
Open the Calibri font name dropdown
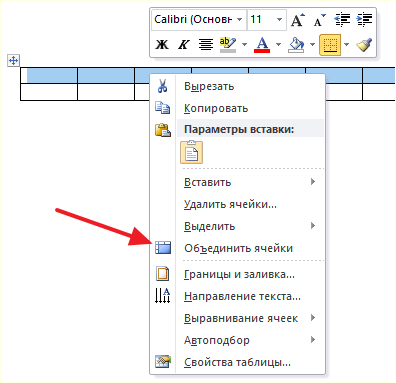point(240,20)
